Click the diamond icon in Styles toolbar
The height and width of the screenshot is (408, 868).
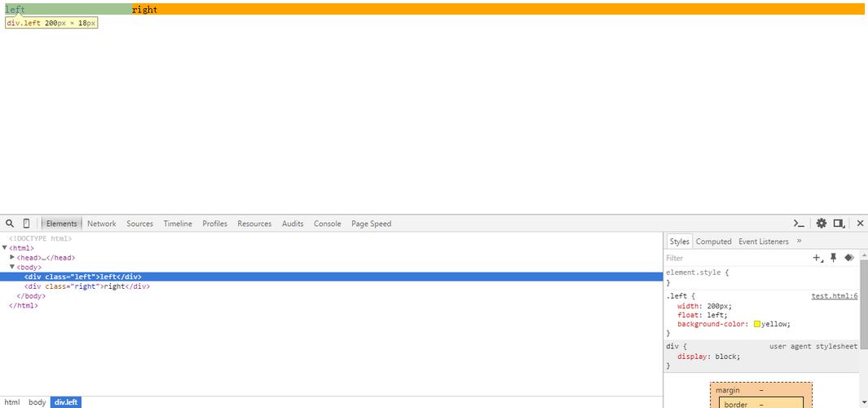pyautogui.click(x=848, y=258)
